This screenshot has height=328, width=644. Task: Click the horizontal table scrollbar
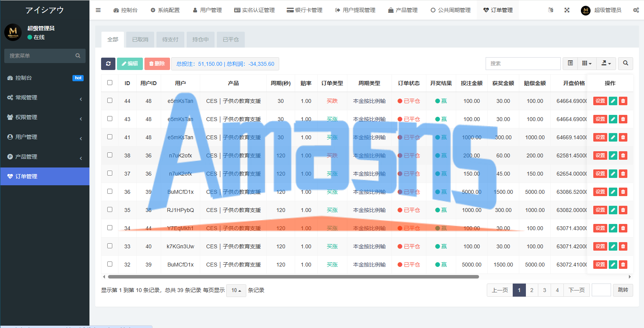[x=293, y=277]
